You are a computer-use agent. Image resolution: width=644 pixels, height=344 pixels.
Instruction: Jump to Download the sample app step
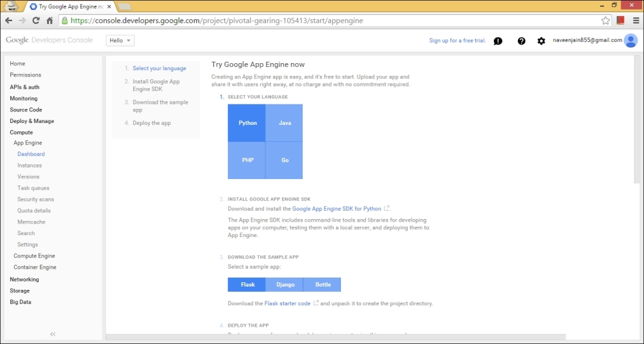(160, 106)
